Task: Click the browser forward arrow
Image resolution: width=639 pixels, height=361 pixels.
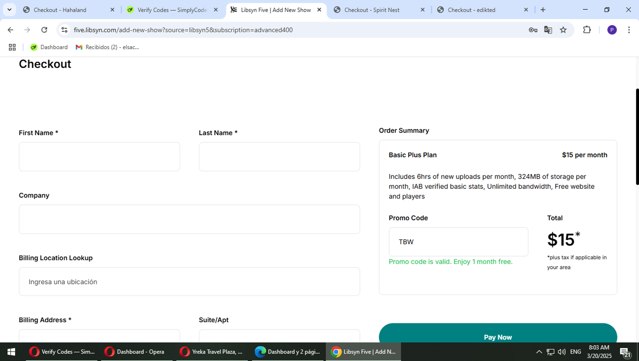Action: click(27, 30)
